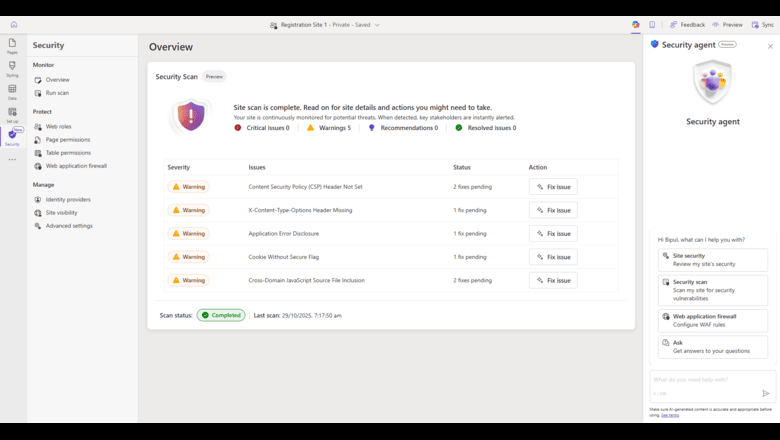The width and height of the screenshot is (780, 440).
Task: Click the Feedback button
Action: point(687,24)
